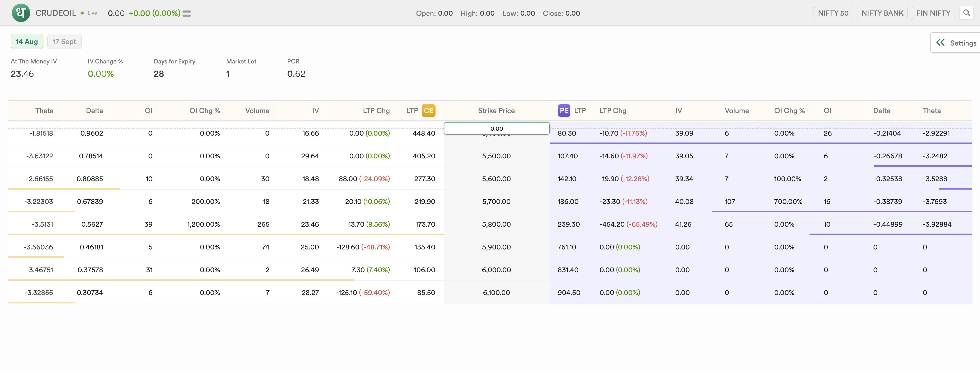This screenshot has height=373, width=980.
Task: Click the double-chevron Settings expand icon
Action: 940,42
